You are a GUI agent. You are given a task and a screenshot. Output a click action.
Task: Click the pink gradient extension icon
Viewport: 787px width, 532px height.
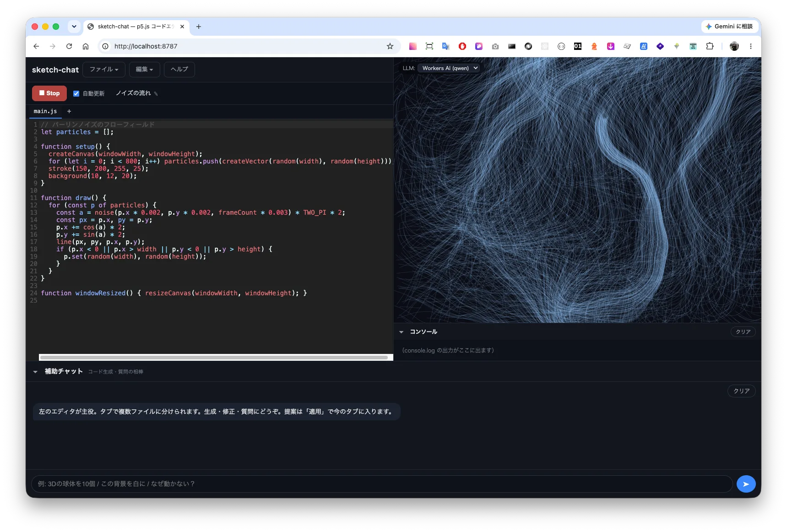(413, 46)
